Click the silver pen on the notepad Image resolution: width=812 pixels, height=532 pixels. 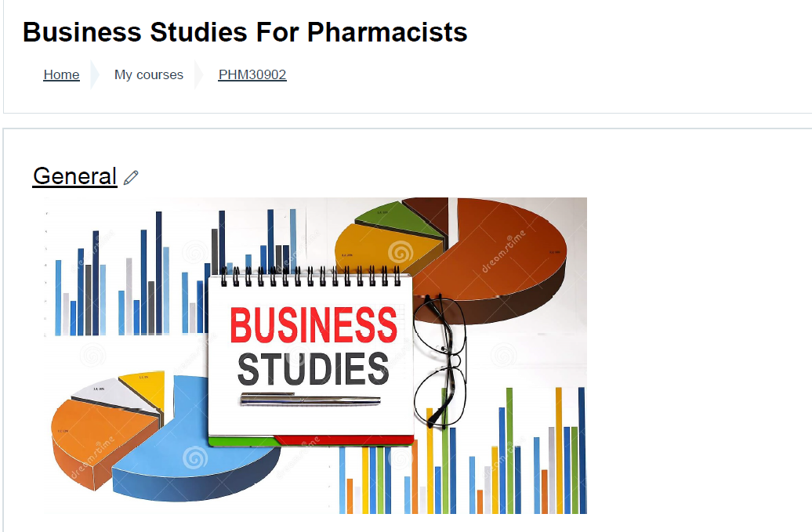coord(310,399)
